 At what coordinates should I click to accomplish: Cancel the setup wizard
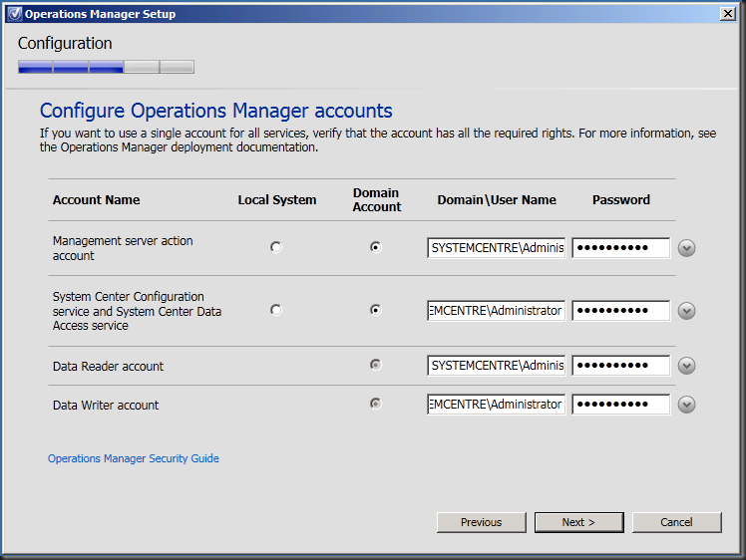(x=676, y=522)
